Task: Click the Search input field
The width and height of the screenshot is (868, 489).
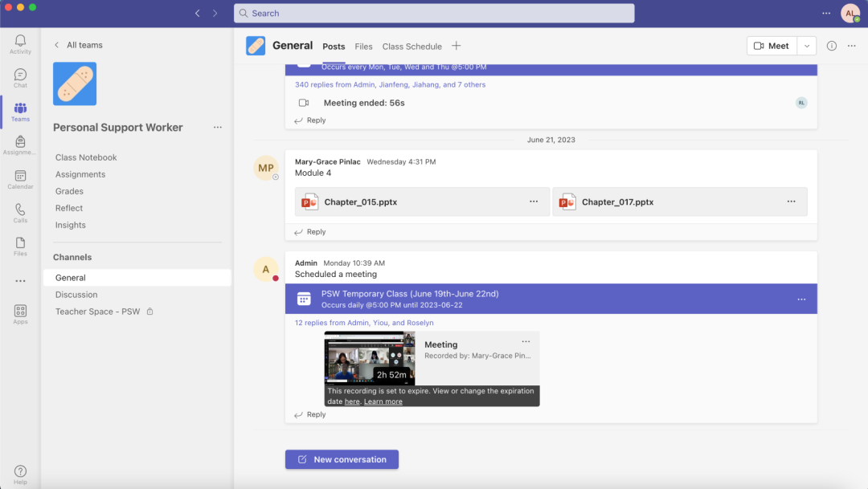Action: coord(434,14)
